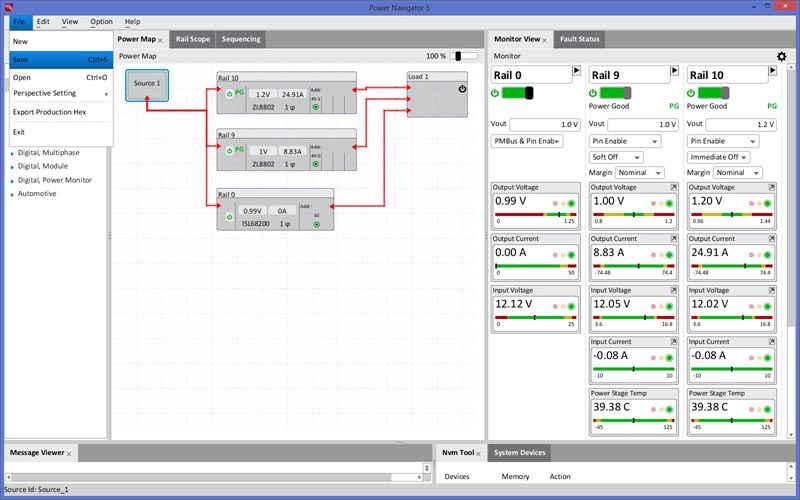Screen dimensions: 800x500
Task: Select Source 1 block on Power Map
Action: [147, 84]
